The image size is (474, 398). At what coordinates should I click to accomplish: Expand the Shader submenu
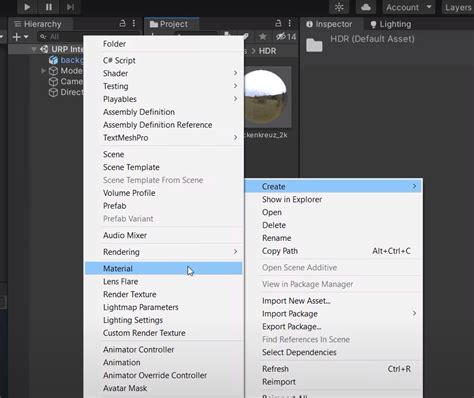click(163, 73)
